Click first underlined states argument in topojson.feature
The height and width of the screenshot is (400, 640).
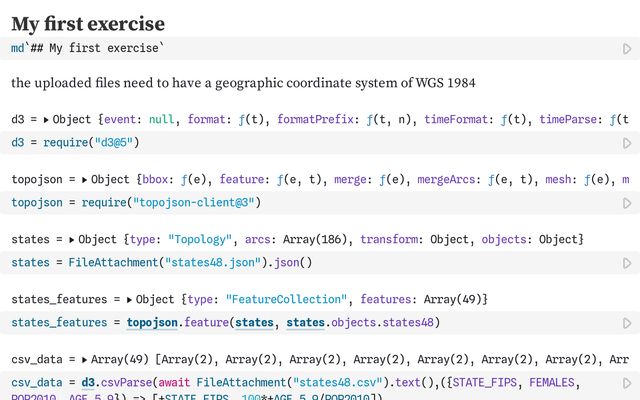click(254, 323)
